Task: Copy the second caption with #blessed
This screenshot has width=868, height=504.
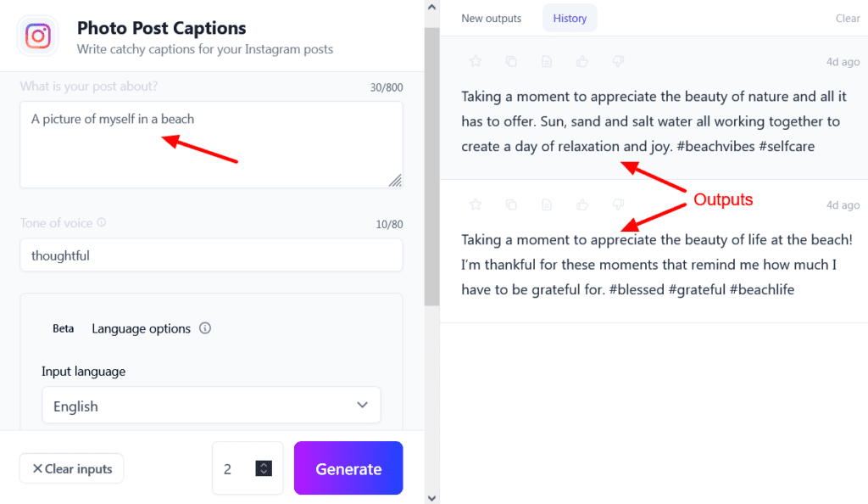Action: point(511,204)
